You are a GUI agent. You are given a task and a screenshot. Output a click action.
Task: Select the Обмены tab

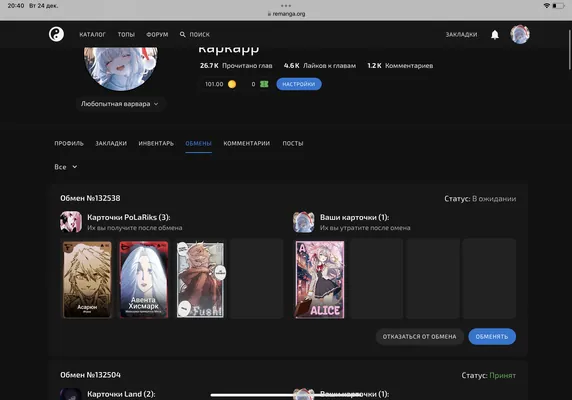tap(198, 143)
